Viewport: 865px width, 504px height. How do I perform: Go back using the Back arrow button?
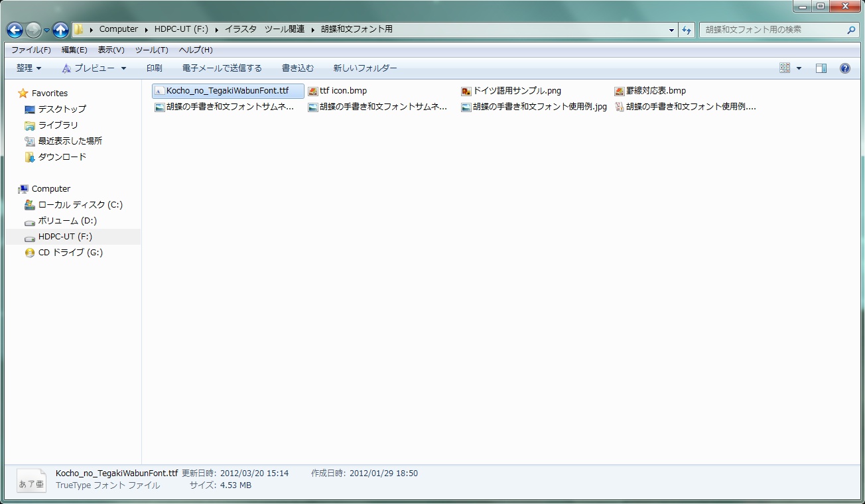tap(15, 30)
